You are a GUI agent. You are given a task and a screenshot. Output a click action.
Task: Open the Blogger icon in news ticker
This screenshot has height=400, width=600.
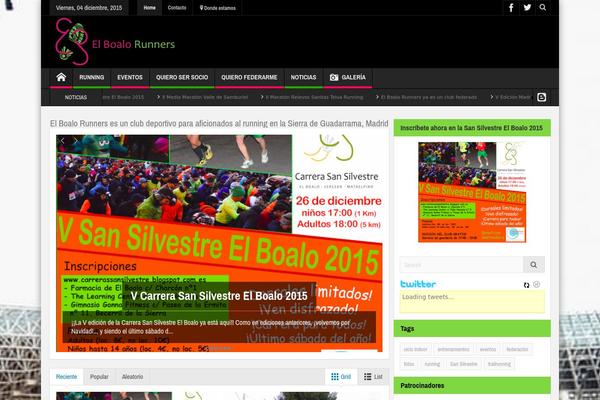[541, 97]
